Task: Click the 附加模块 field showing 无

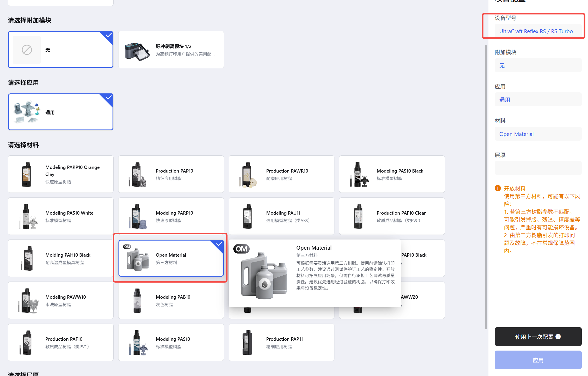Action: 538,65
